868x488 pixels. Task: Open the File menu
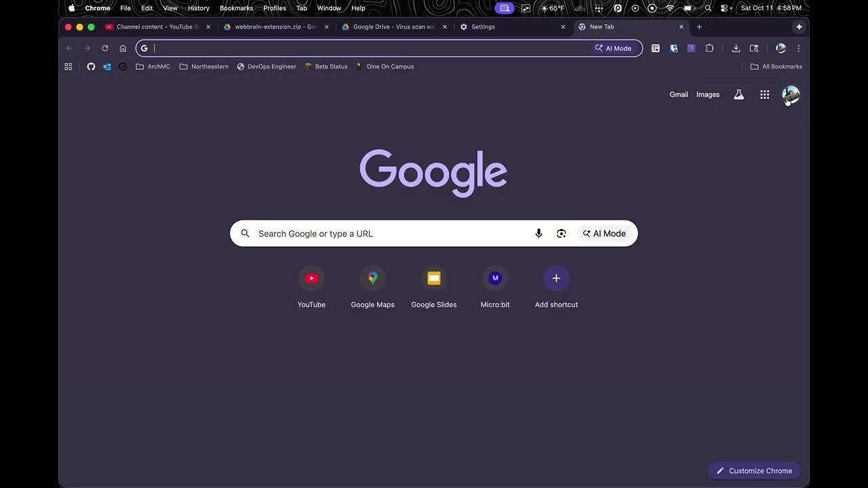tap(125, 8)
